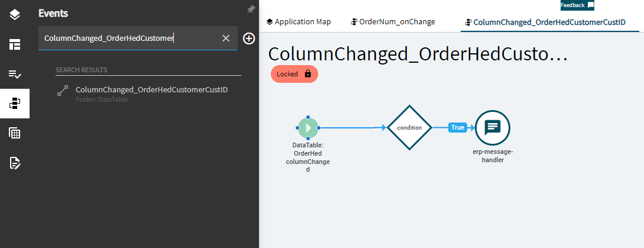The image size is (644, 248).
Task: Click the Locked status badge
Action: click(294, 74)
